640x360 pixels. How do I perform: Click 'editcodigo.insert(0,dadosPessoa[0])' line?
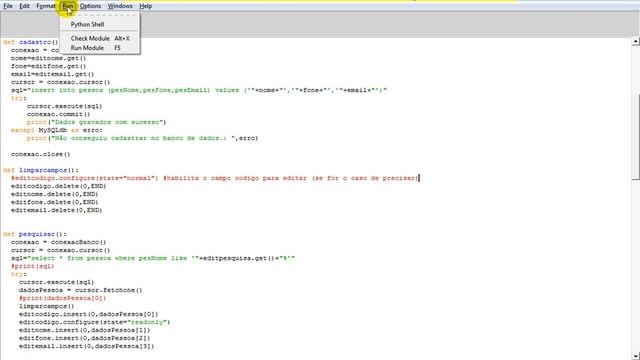[x=88, y=314]
